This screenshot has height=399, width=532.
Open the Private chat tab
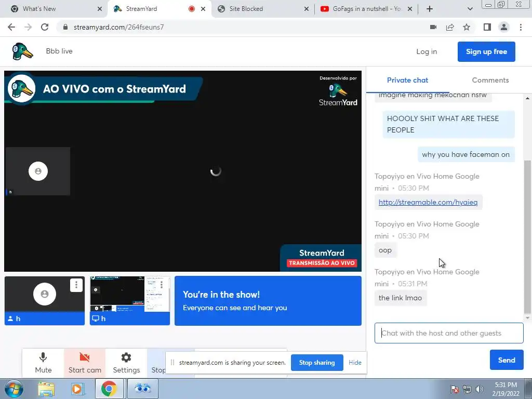[x=407, y=81]
